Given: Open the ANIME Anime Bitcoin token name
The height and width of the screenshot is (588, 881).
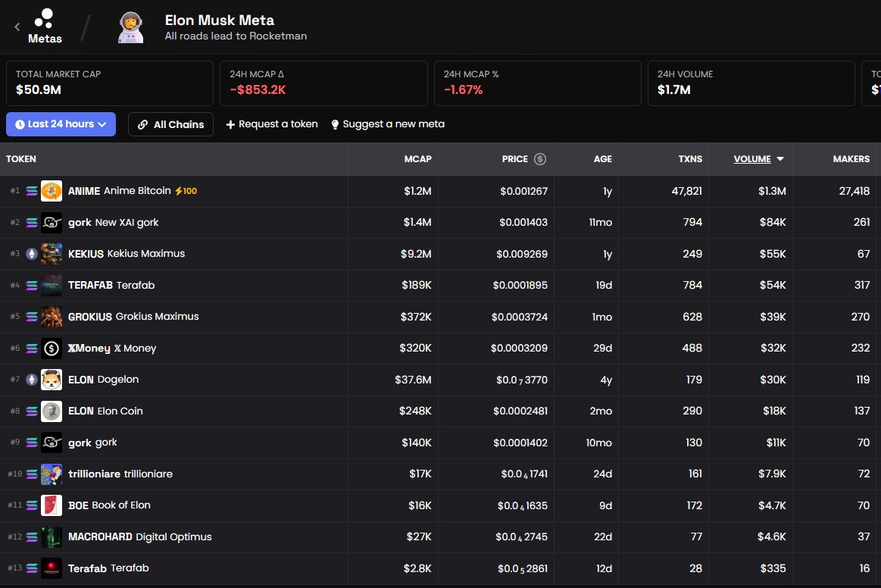Looking at the screenshot, I should tap(119, 191).
